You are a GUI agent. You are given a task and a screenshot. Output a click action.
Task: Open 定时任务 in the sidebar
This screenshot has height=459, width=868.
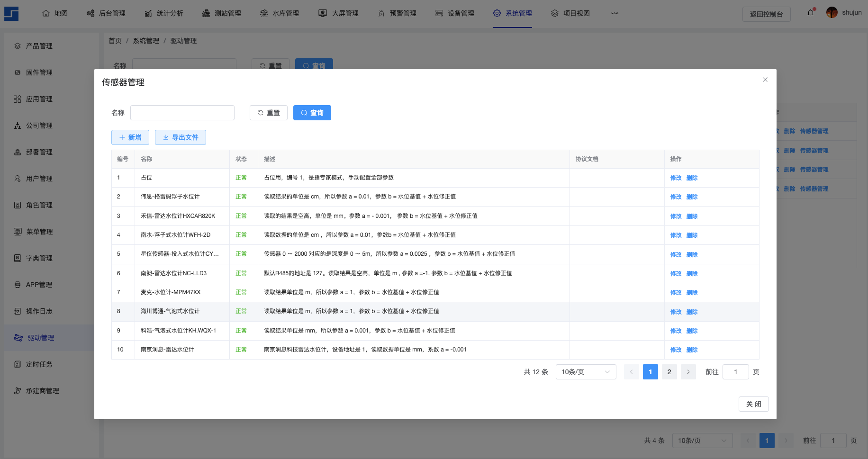39,364
